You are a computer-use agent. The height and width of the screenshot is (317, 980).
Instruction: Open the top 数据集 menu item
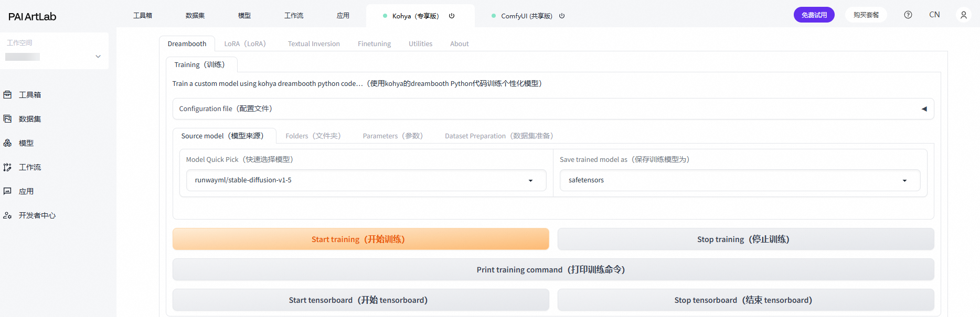(195, 16)
